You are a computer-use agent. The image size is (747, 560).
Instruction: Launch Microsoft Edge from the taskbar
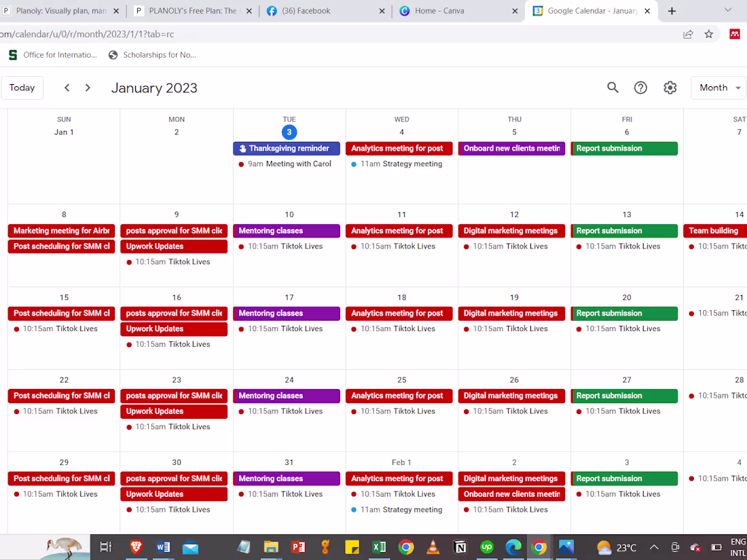pos(514,547)
